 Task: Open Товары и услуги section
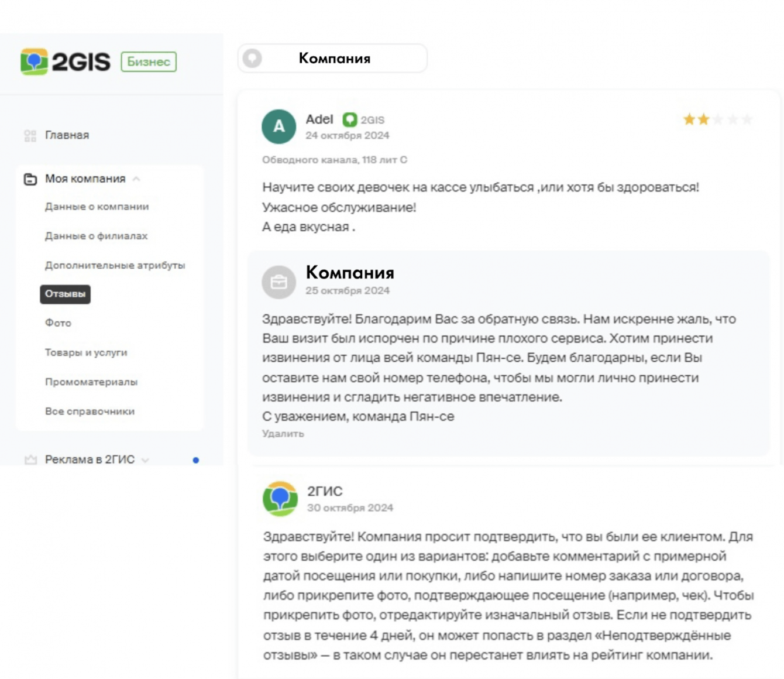click(86, 352)
